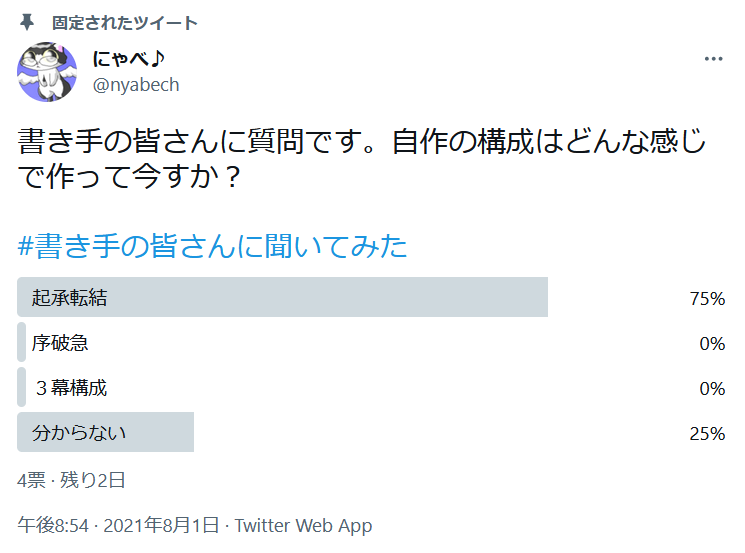Open hashtag #書き手の皆さんに聞いてみた
This screenshot has width=745, height=553.
click(x=213, y=245)
